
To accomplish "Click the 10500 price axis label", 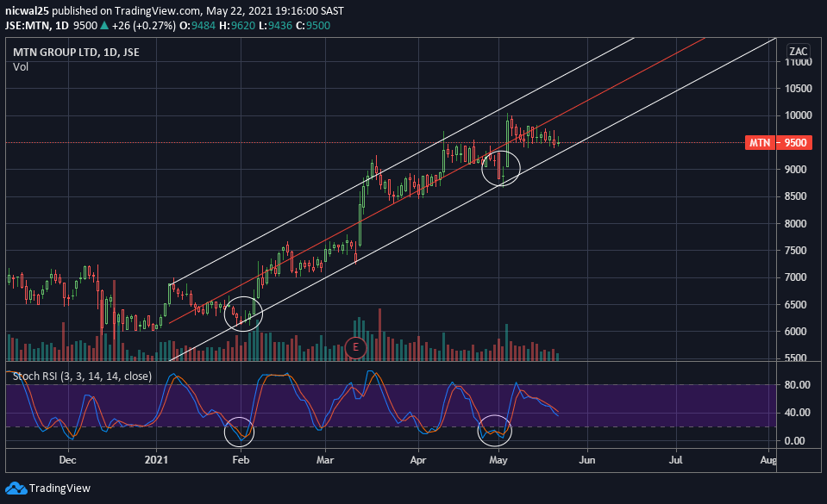I will click(798, 89).
